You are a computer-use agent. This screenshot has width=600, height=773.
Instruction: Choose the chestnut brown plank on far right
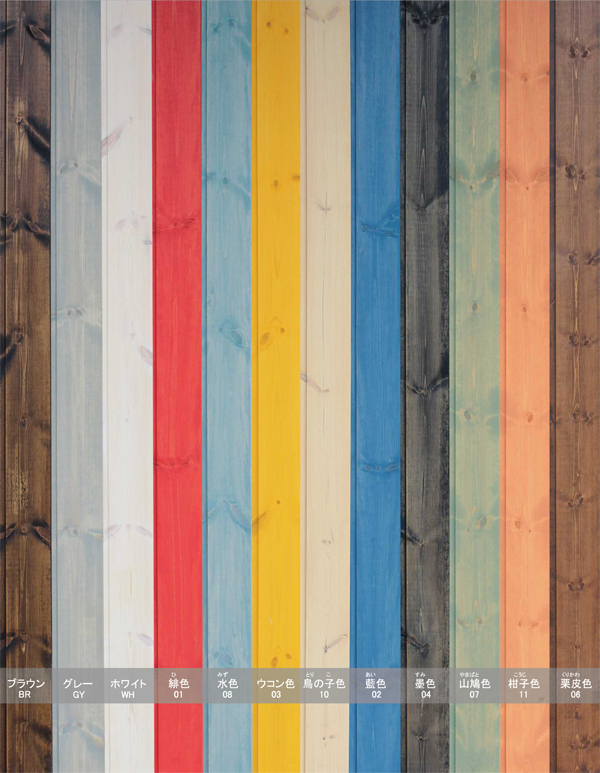576,330
